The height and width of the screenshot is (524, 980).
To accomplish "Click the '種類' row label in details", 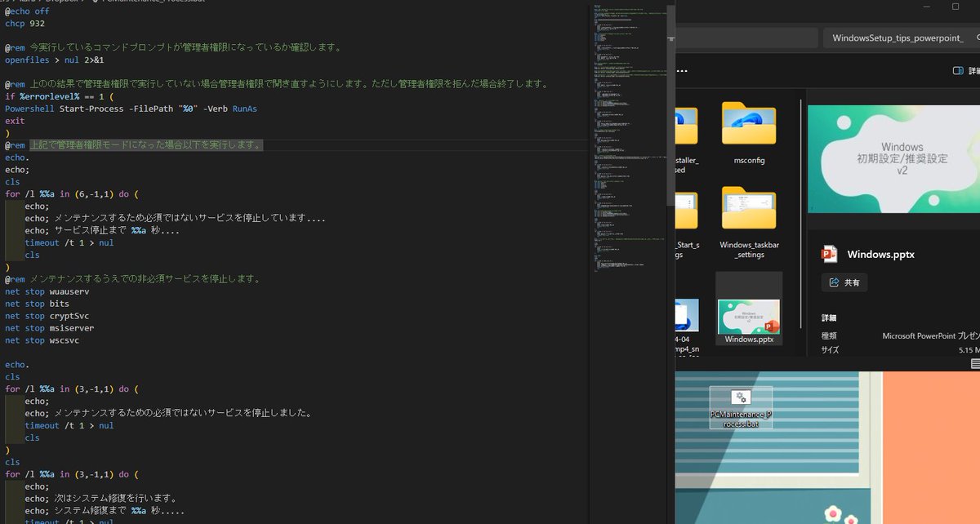I will pos(830,335).
